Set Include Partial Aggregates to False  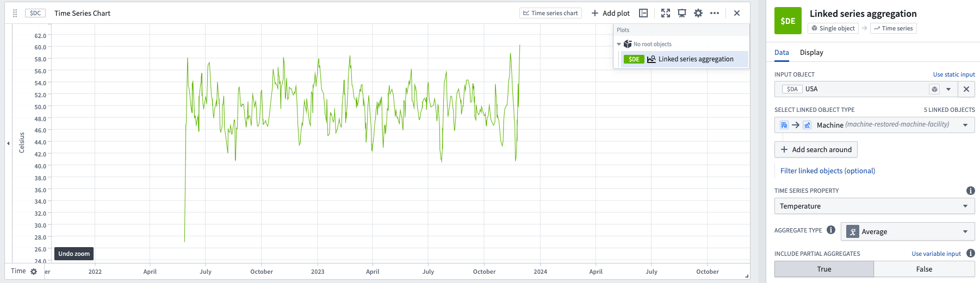(x=924, y=269)
